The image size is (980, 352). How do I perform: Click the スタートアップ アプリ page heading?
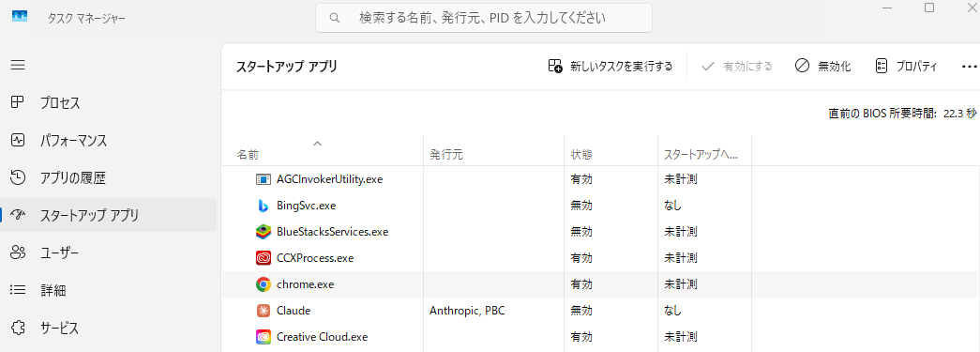coord(287,67)
